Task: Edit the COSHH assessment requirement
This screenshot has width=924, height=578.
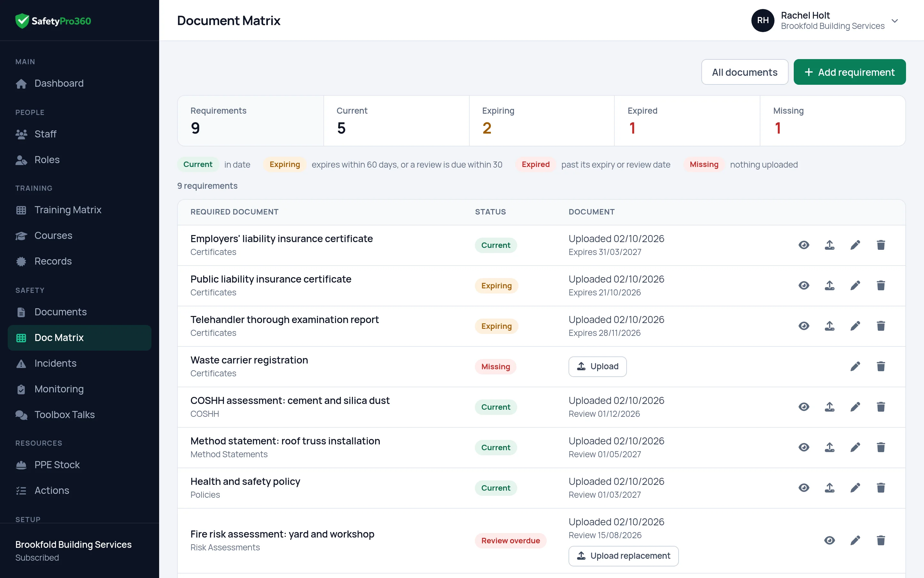Action: click(x=855, y=407)
